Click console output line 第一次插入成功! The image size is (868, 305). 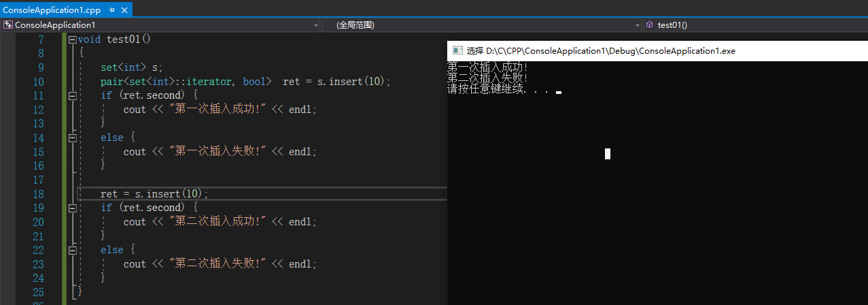(488, 67)
